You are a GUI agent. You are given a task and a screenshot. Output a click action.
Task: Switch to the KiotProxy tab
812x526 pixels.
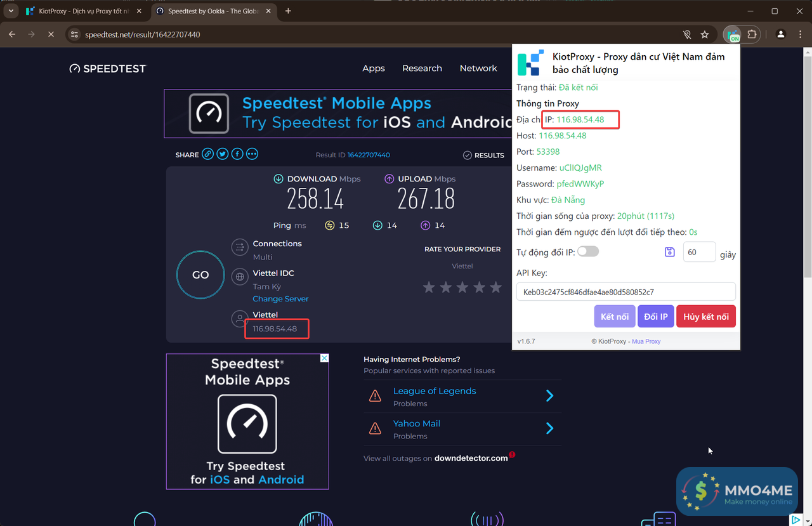[84, 11]
